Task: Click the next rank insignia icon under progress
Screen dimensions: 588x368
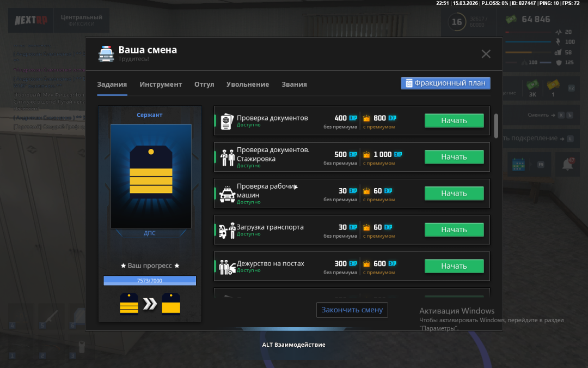Action: click(171, 304)
